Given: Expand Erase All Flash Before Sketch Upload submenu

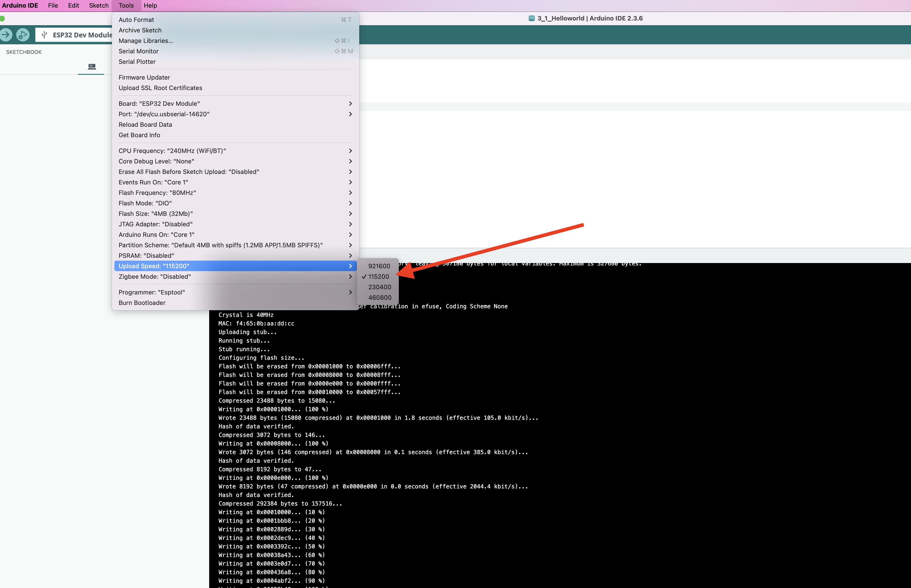Looking at the screenshot, I should pos(235,172).
